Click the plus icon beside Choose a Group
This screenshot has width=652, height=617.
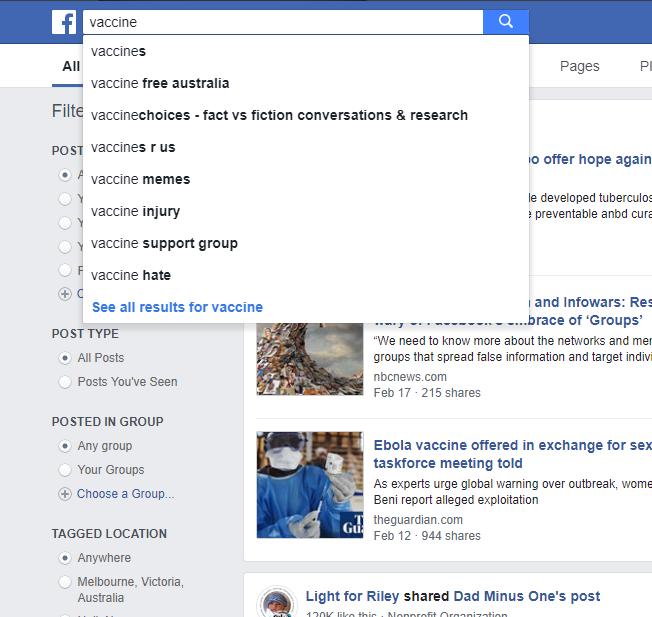pyautogui.click(x=65, y=494)
